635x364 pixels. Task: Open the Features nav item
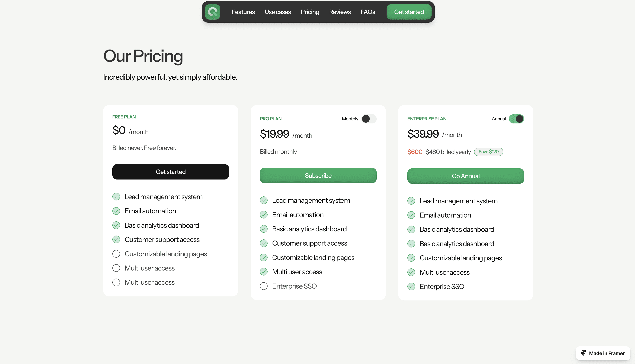click(243, 12)
